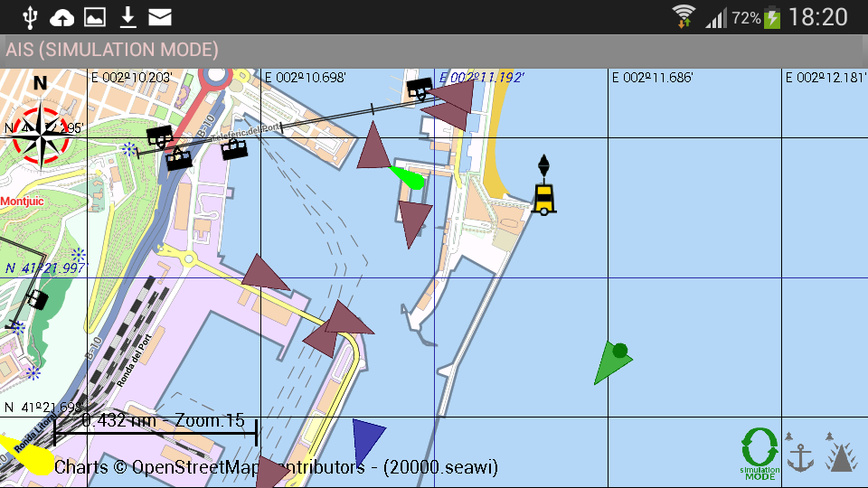The width and height of the screenshot is (868, 488).
Task: Tap the Montjuic map label
Action: (x=22, y=201)
